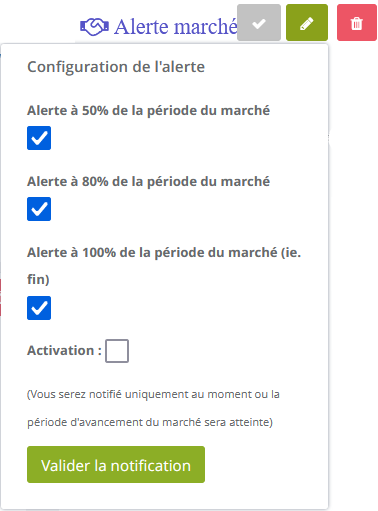This screenshot has height=511, width=378.
Task: Uncheck the 80% market period alert checkbox
Action: coord(39,209)
